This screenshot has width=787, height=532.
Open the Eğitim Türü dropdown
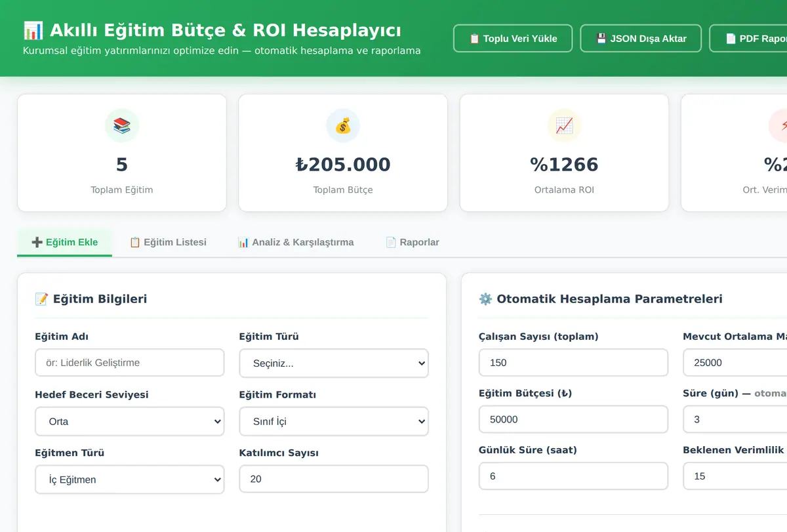[334, 363]
